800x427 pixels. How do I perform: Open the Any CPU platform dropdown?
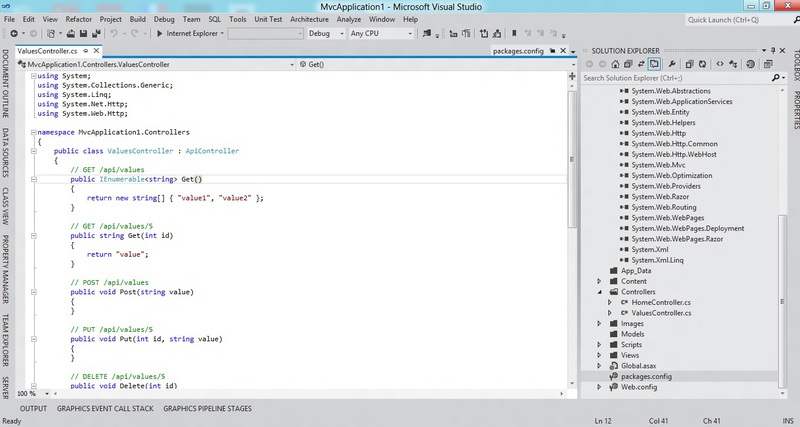click(381, 34)
